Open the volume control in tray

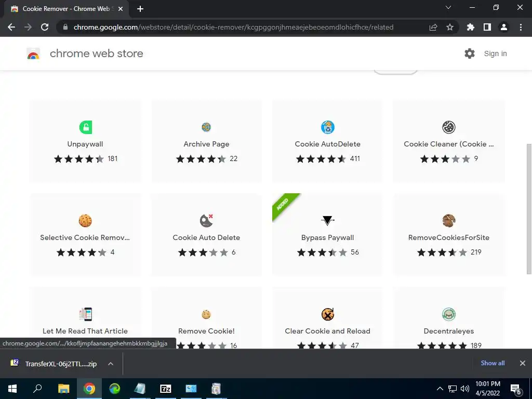(464, 389)
